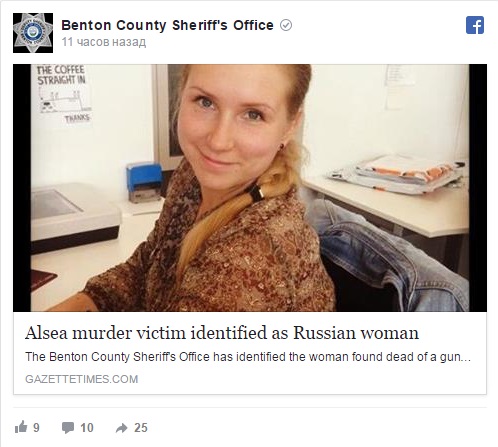Click the share arrow icon

122,428
